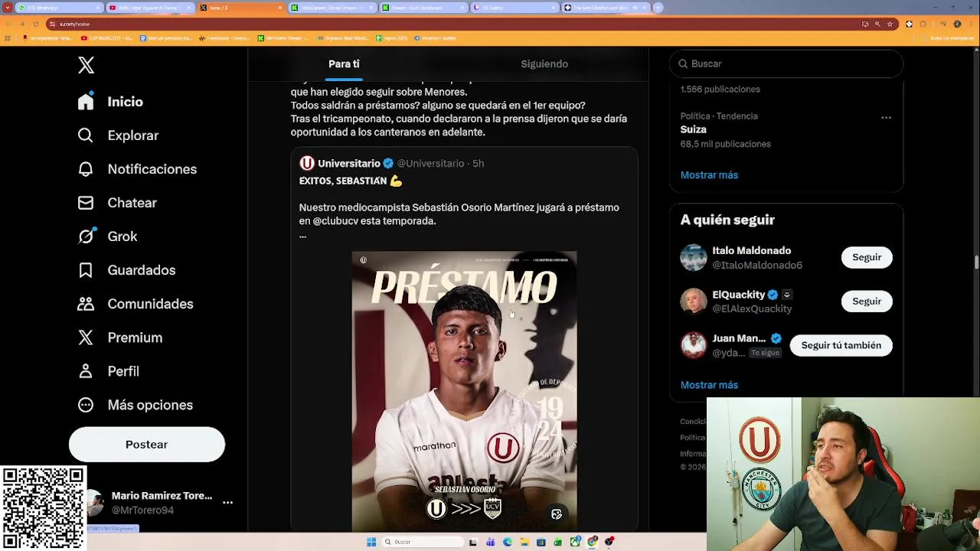Open Notificaciones bell icon
Image resolution: width=980 pixels, height=551 pixels.
pyautogui.click(x=86, y=169)
